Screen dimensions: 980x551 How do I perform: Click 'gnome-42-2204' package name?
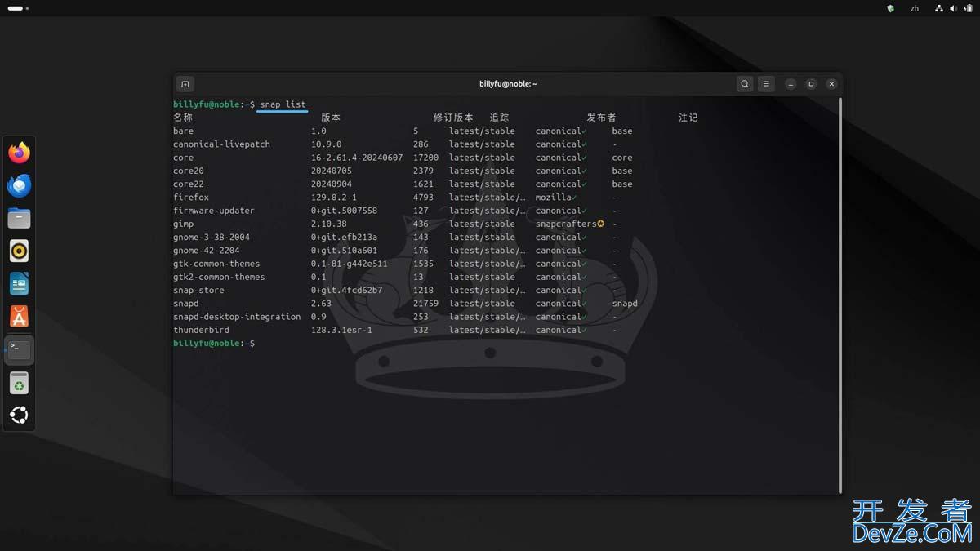pyautogui.click(x=207, y=251)
